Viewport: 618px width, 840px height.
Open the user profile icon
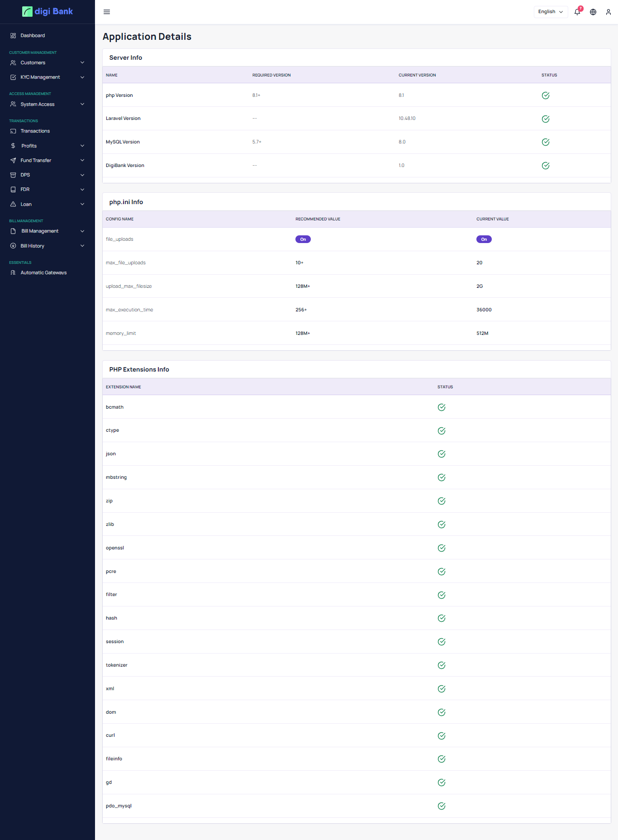pos(608,12)
